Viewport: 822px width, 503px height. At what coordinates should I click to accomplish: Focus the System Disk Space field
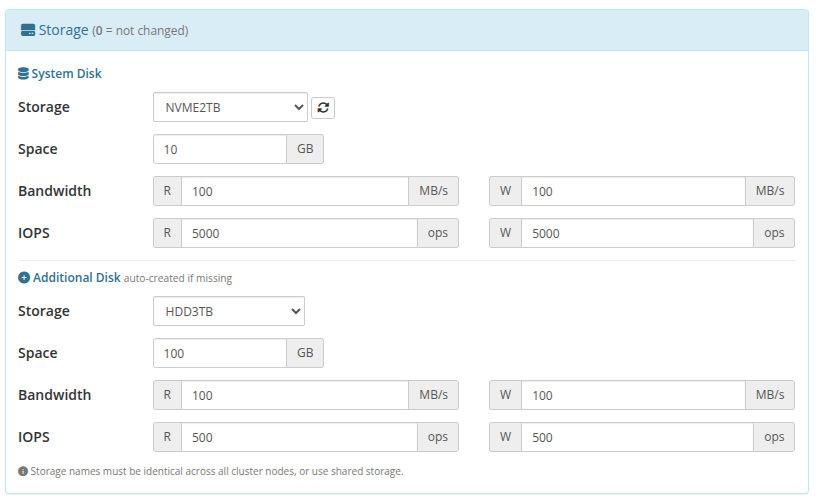pyautogui.click(x=220, y=149)
